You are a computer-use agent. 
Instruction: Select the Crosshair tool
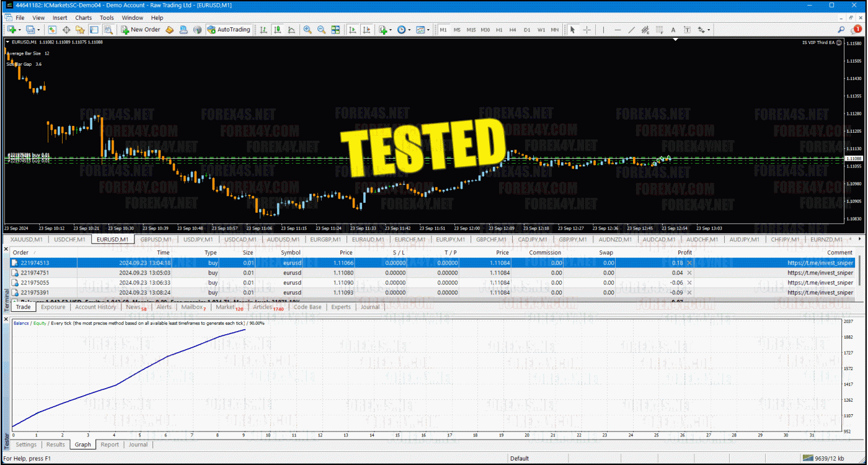coord(587,30)
